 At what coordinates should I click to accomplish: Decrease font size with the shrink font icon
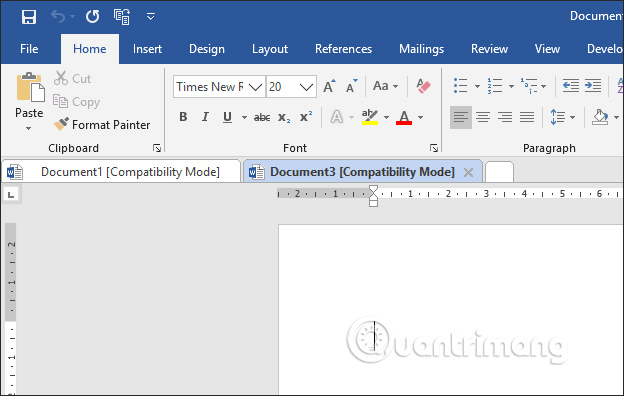click(351, 86)
